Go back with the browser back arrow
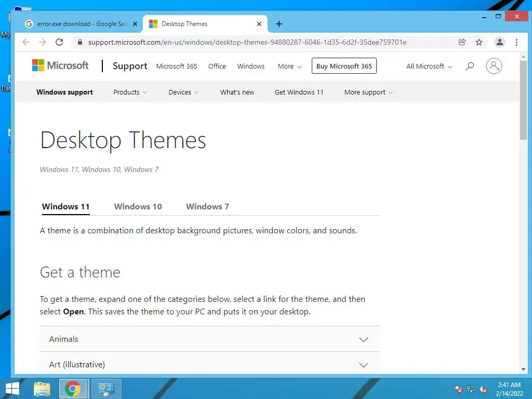 tap(26, 42)
